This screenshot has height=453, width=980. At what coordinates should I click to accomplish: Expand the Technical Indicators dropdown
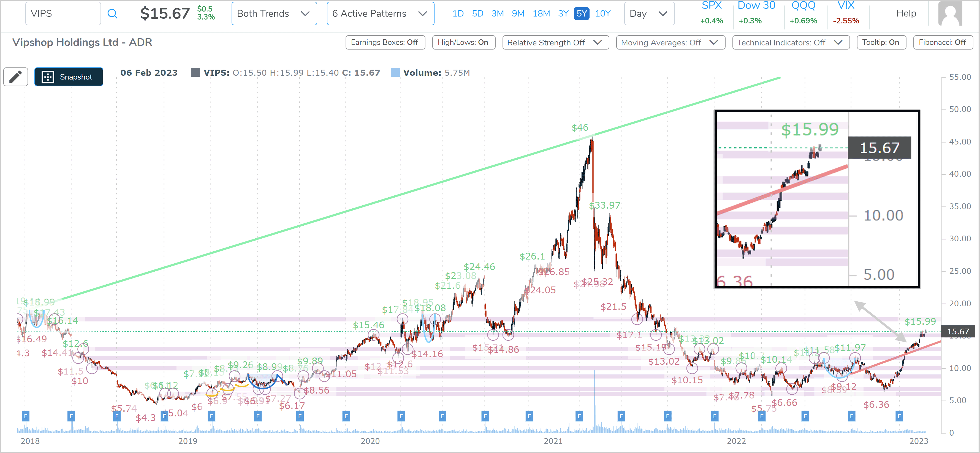coord(791,42)
